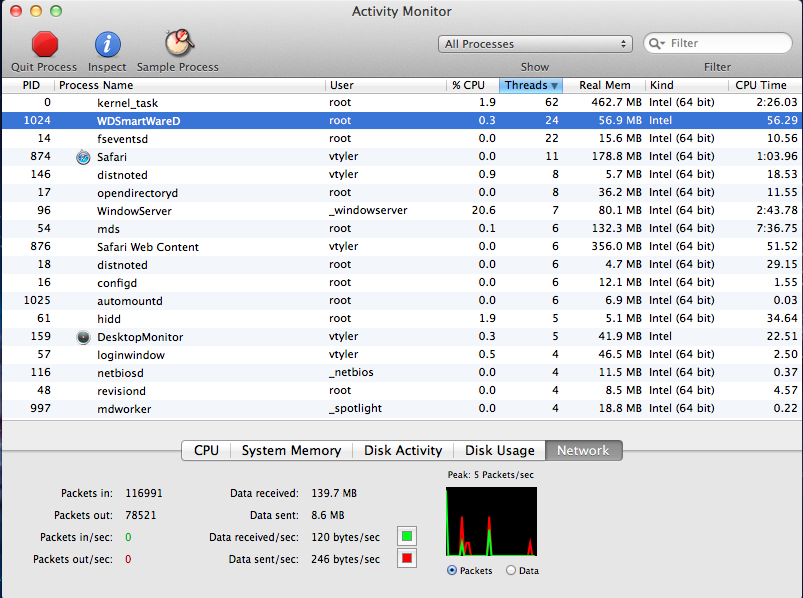Open the blue Inspect info icon

(108, 44)
